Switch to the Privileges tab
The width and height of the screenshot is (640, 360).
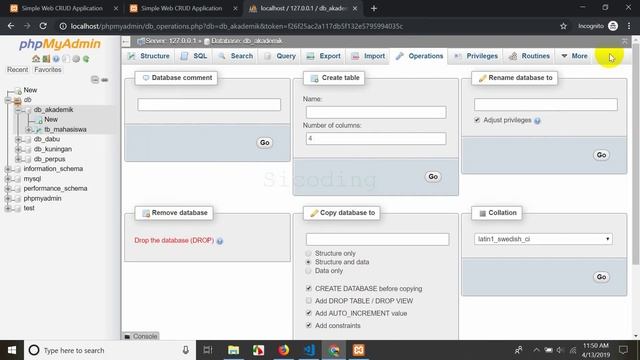476,56
